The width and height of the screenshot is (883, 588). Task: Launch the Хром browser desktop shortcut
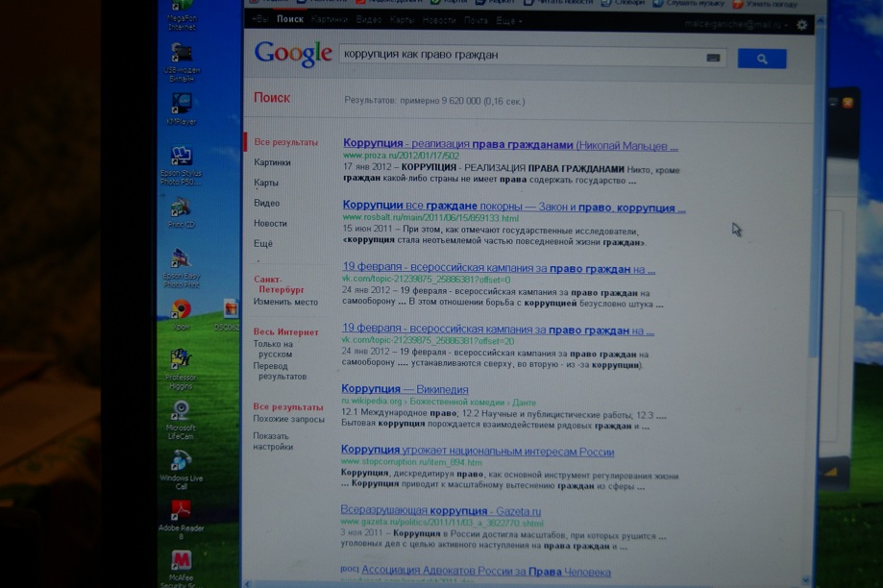[x=182, y=314]
